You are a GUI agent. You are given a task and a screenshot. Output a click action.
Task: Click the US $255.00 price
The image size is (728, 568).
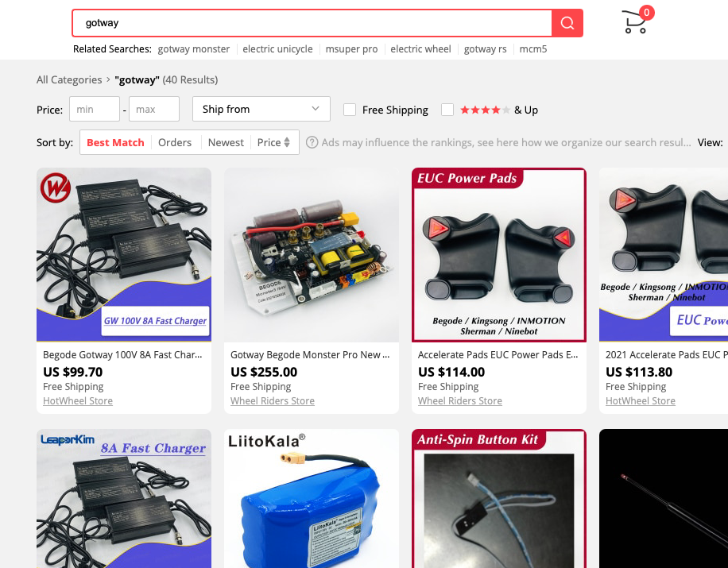click(264, 372)
